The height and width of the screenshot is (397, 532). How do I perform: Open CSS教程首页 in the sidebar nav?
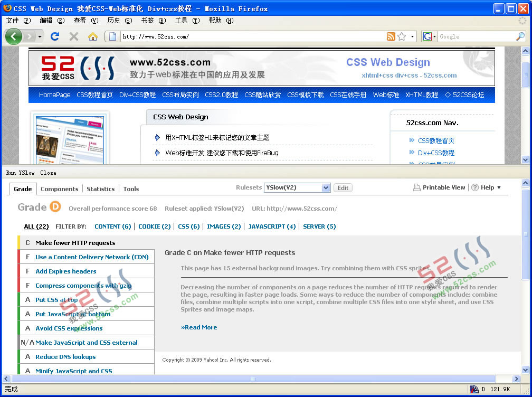coord(436,140)
